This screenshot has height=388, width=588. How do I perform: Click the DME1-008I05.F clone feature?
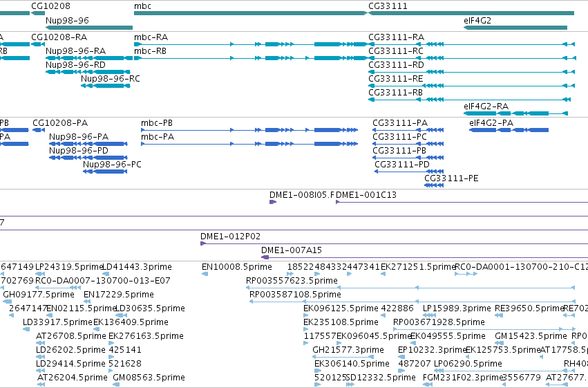[x=273, y=202]
